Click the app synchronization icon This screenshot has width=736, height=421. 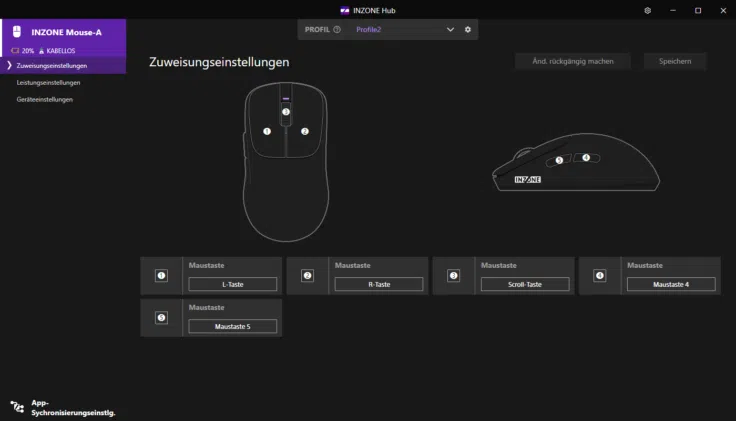click(x=17, y=406)
